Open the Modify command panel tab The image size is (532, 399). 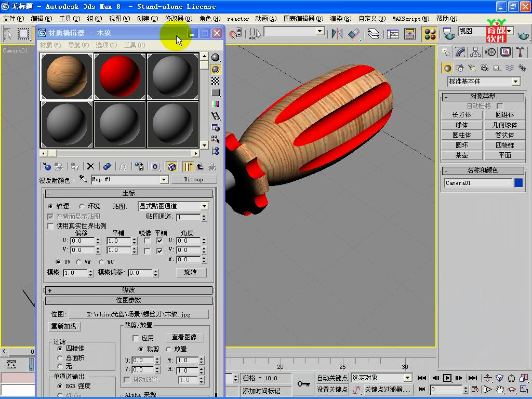tap(460, 52)
